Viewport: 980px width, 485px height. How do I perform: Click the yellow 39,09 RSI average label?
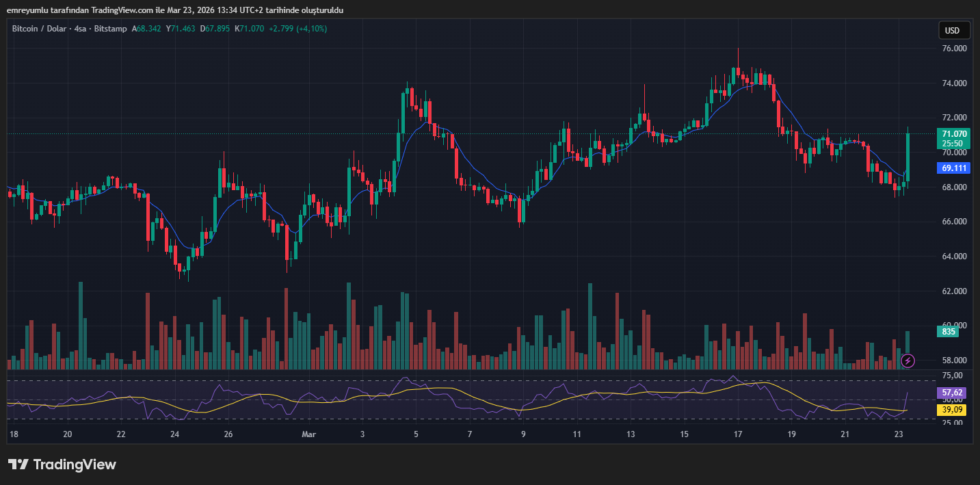[953, 409]
